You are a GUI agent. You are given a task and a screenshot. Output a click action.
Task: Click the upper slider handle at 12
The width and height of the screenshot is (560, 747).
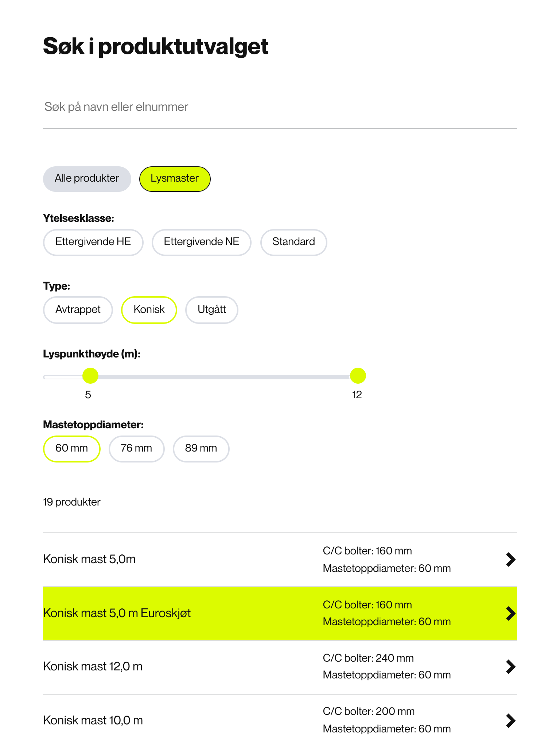tap(358, 376)
